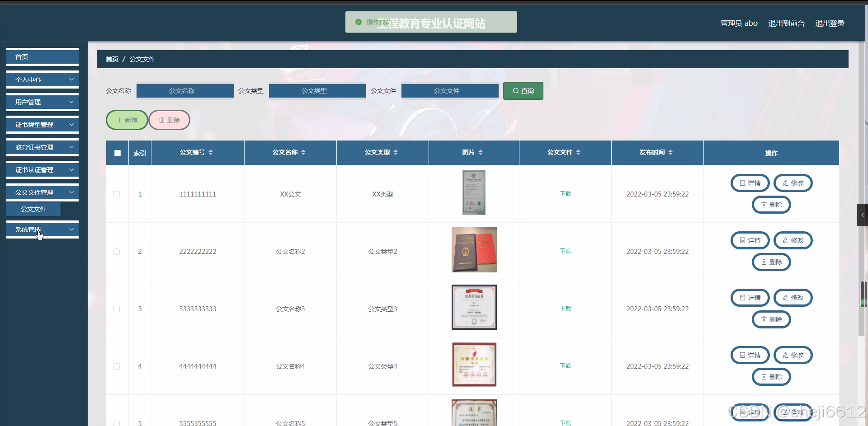This screenshot has width=868, height=426.
Task: Check the row 4 checkbox for 公文名称4
Action: [117, 366]
